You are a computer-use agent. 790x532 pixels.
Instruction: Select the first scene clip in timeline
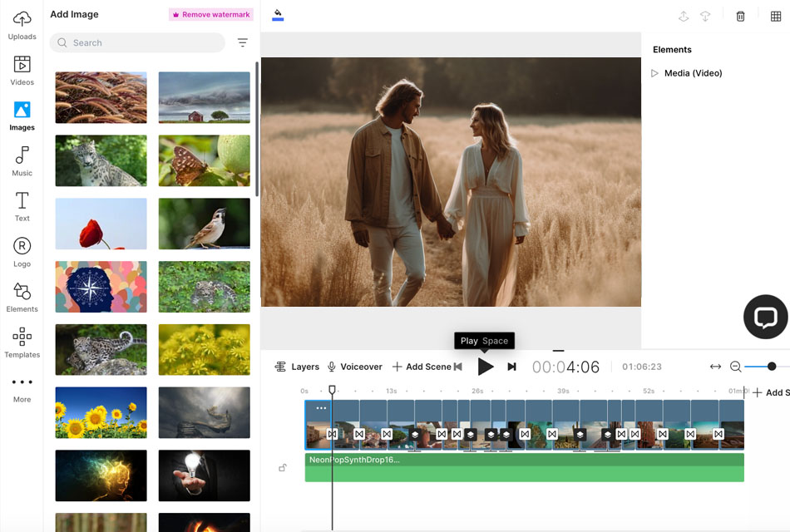(x=318, y=425)
